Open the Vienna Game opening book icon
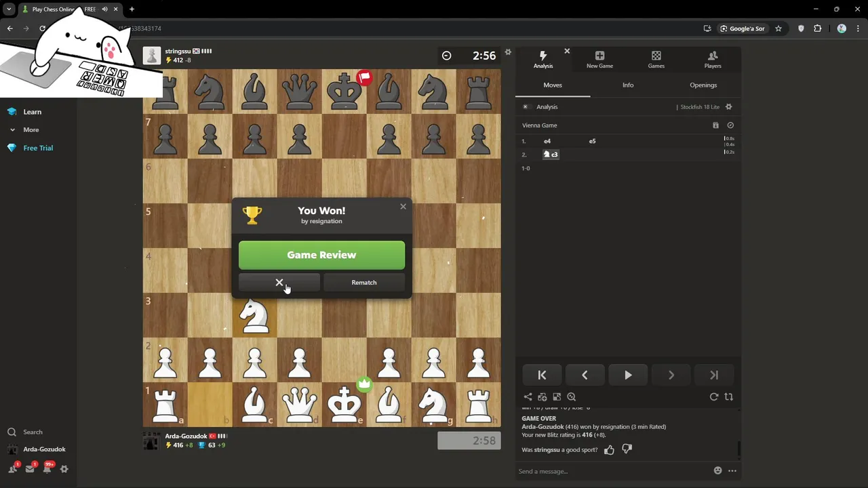The width and height of the screenshot is (868, 488). click(715, 125)
